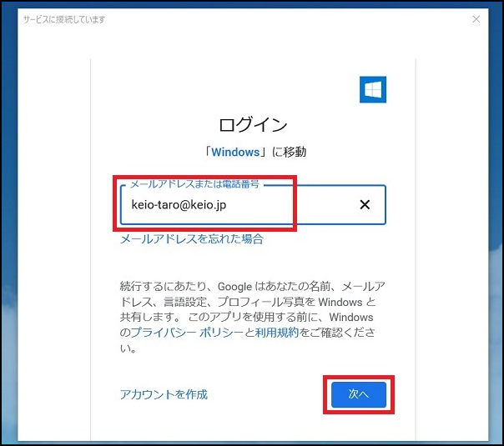The image size is (504, 446).
Task: Place cursor in the typed keio-taro@keio.jp text
Action: pos(179,205)
